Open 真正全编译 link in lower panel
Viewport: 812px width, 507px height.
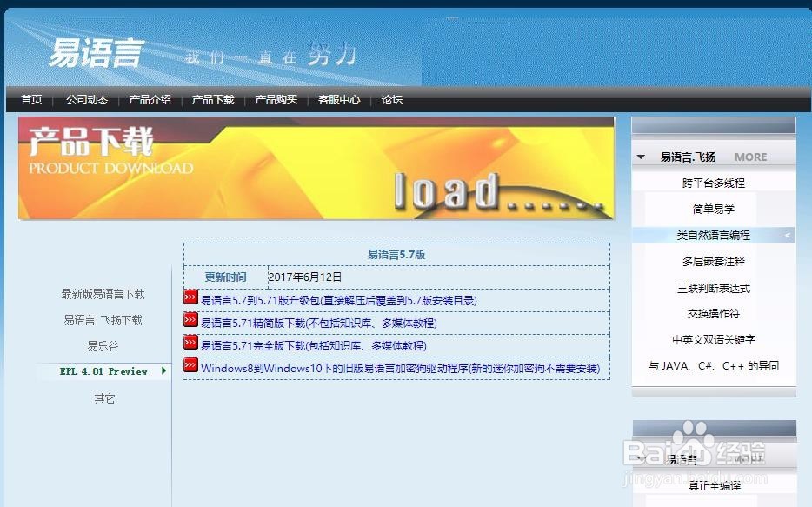(x=715, y=486)
